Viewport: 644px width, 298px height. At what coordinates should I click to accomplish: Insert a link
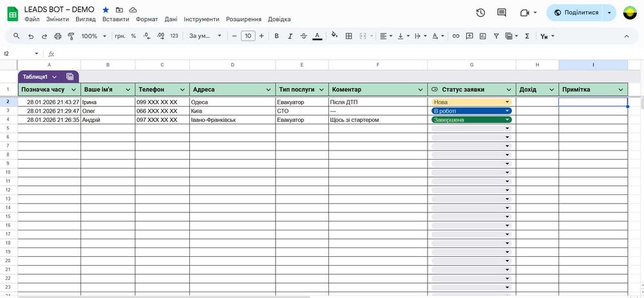pyautogui.click(x=455, y=36)
